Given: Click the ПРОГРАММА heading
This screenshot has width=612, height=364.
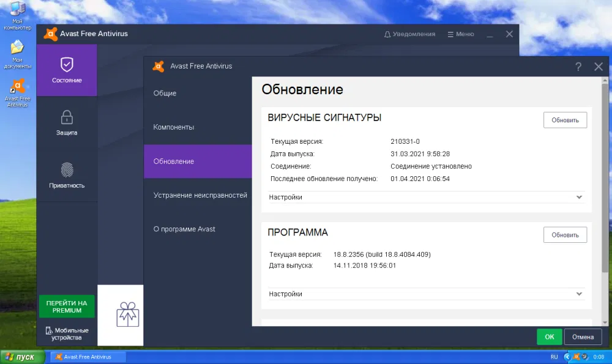Looking at the screenshot, I should pyautogui.click(x=298, y=232).
